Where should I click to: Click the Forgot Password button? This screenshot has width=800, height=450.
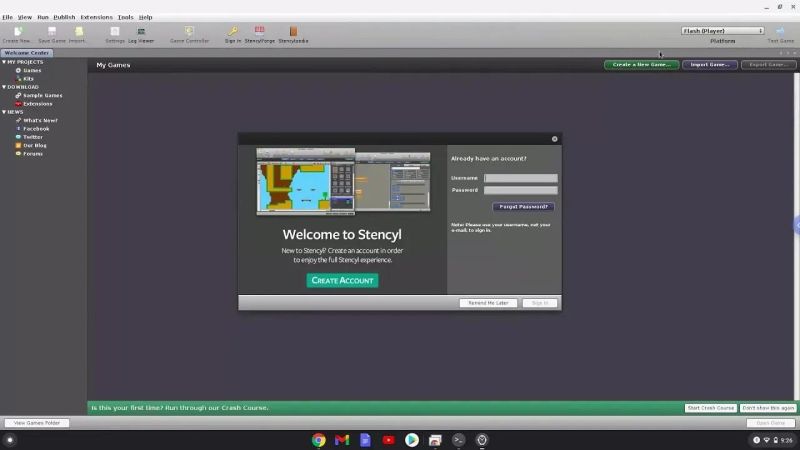coord(523,207)
